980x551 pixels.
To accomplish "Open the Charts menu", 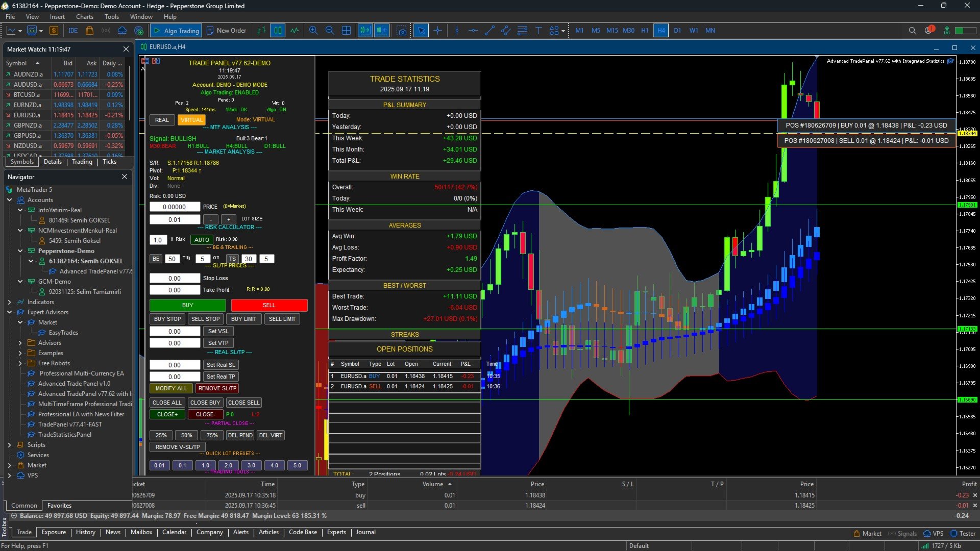I will click(85, 17).
